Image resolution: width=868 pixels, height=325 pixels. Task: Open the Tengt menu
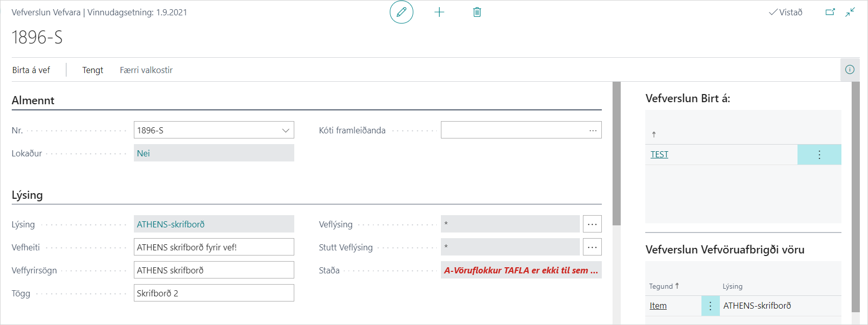[x=92, y=70]
